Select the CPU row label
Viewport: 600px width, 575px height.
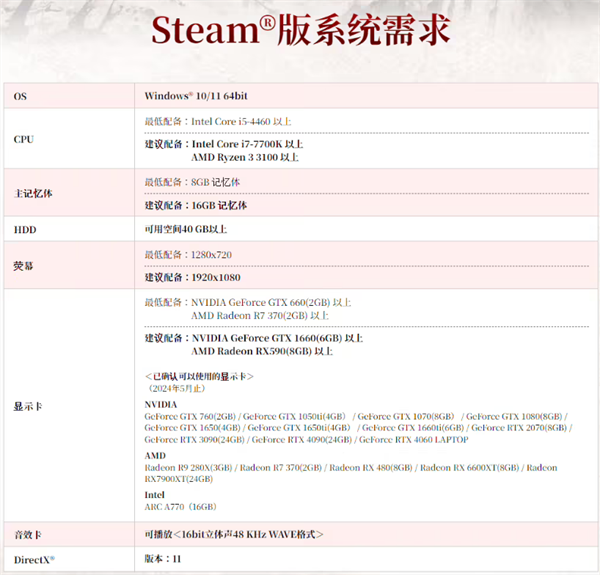pos(24,139)
